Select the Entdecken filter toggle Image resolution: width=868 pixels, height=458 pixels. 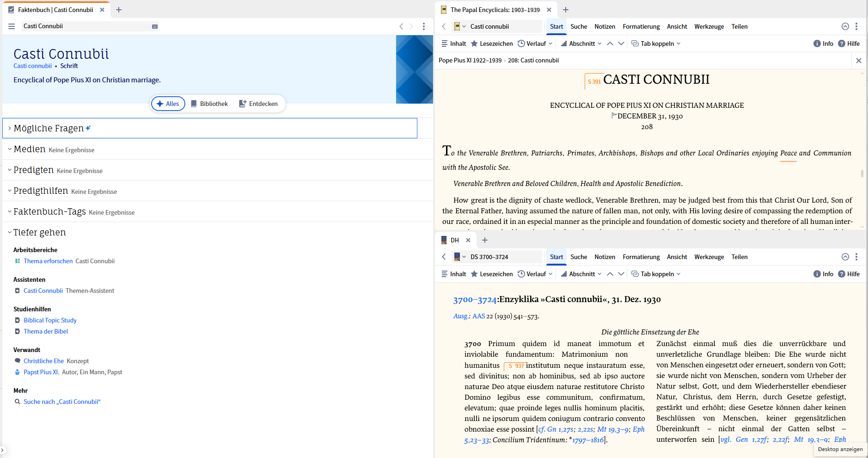pyautogui.click(x=258, y=103)
